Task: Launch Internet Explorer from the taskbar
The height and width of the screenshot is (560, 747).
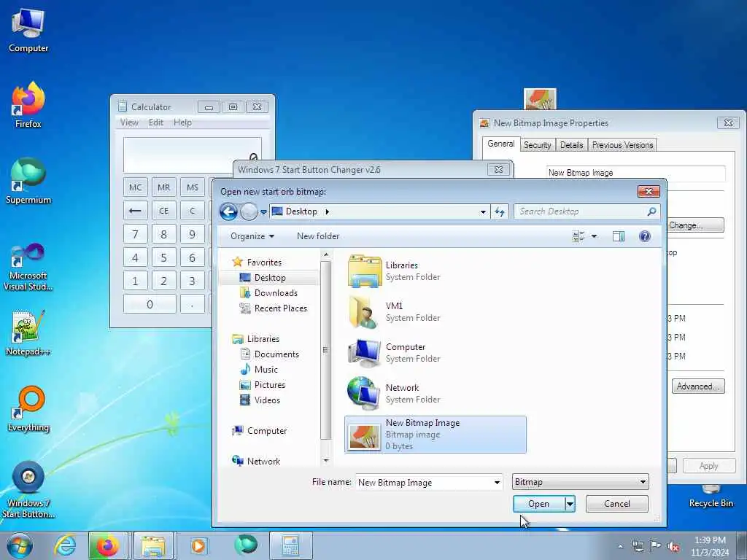Action: (x=64, y=545)
